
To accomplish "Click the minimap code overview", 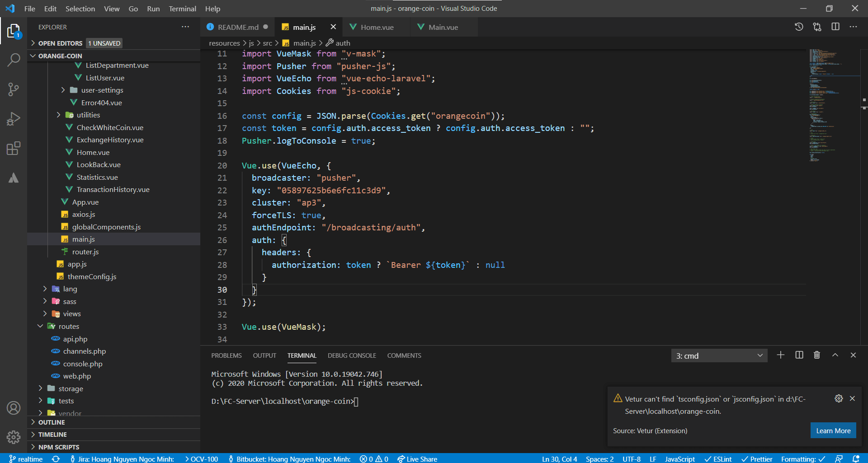I will pos(834,105).
